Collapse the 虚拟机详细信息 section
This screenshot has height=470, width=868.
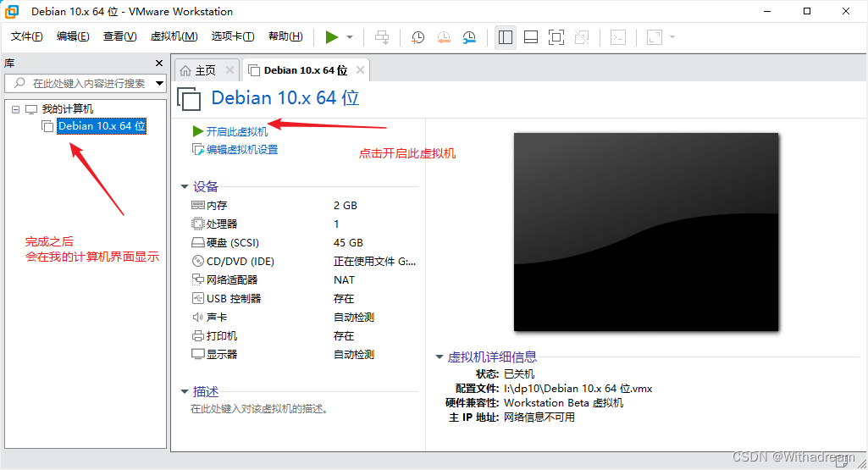tap(439, 357)
